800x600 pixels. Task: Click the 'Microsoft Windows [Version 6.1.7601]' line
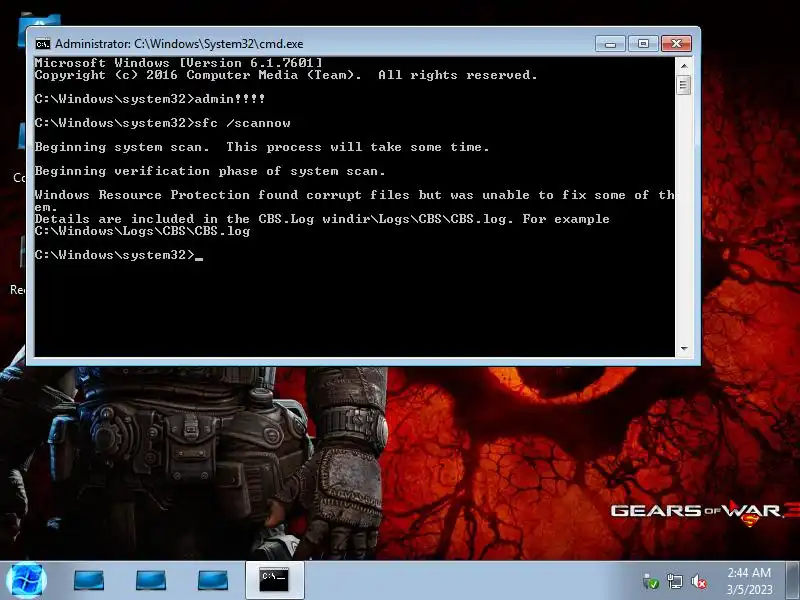pyautogui.click(x=179, y=63)
